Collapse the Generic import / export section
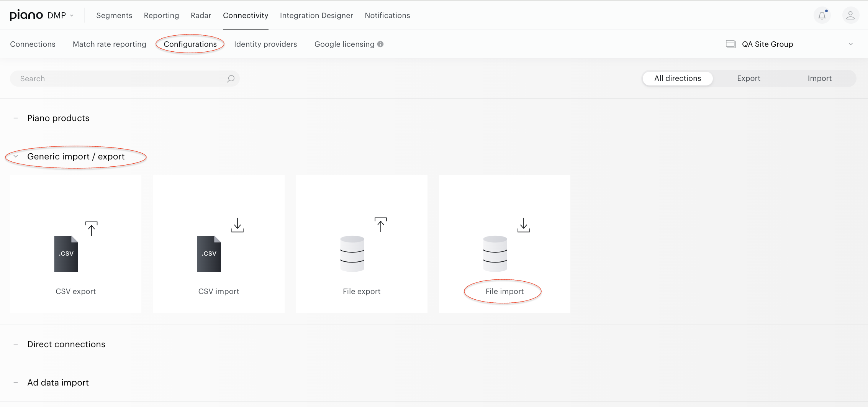The height and width of the screenshot is (407, 868). click(16, 156)
